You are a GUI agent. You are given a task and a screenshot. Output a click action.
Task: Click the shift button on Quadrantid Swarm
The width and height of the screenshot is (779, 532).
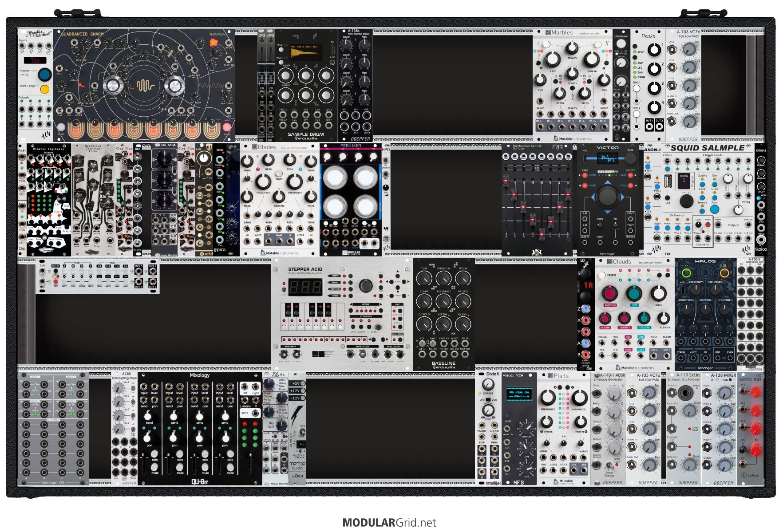(61, 127)
